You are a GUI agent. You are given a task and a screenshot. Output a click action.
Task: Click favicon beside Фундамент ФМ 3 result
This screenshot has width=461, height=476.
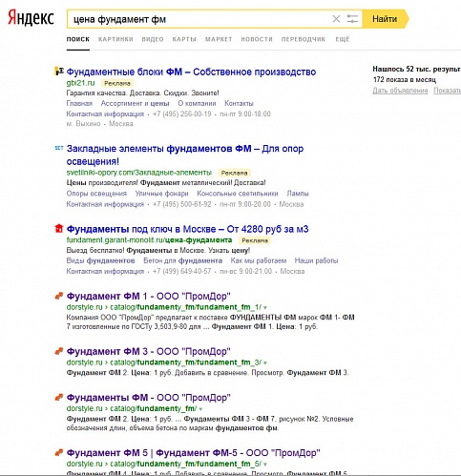tap(59, 351)
